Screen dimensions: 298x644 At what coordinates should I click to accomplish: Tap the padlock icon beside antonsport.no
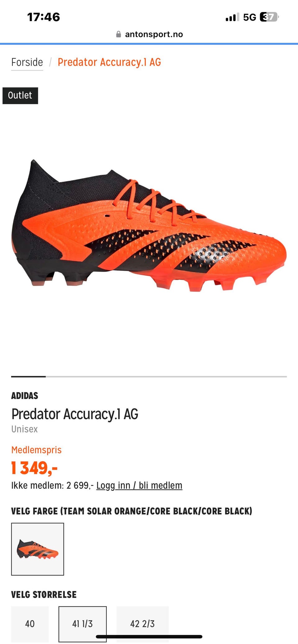[x=118, y=34]
